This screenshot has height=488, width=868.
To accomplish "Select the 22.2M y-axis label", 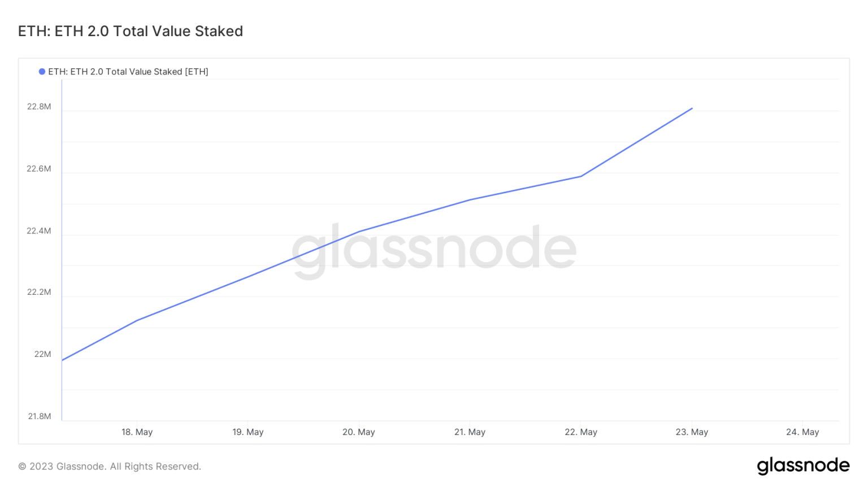I will pos(39,292).
